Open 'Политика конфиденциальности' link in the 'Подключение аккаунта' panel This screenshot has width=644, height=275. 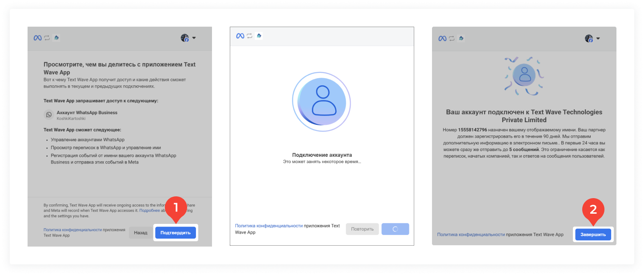268,226
